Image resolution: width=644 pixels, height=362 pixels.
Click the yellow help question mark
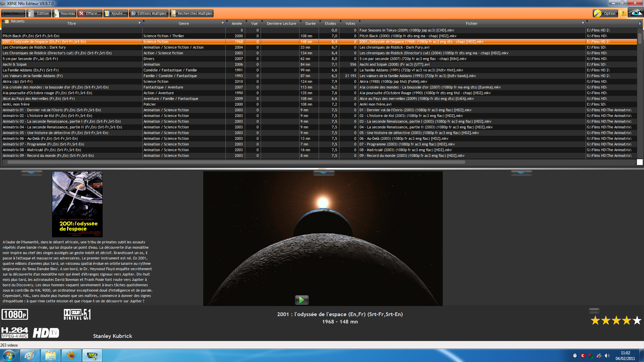(x=623, y=13)
